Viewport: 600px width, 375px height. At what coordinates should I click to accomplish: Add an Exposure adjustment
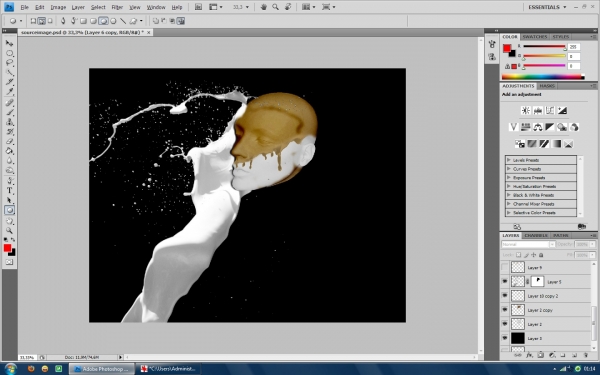point(562,111)
